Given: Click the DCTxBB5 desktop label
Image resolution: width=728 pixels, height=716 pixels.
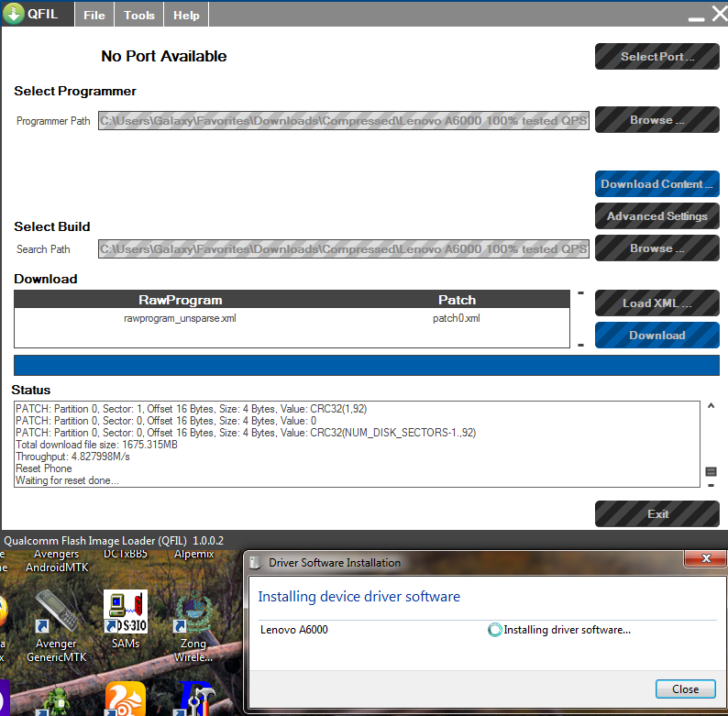Looking at the screenshot, I should 126,555.
